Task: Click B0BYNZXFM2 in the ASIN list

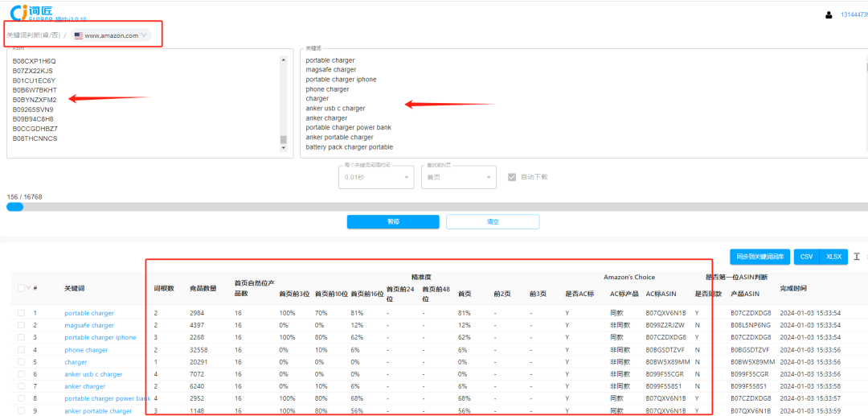Action: (35, 100)
